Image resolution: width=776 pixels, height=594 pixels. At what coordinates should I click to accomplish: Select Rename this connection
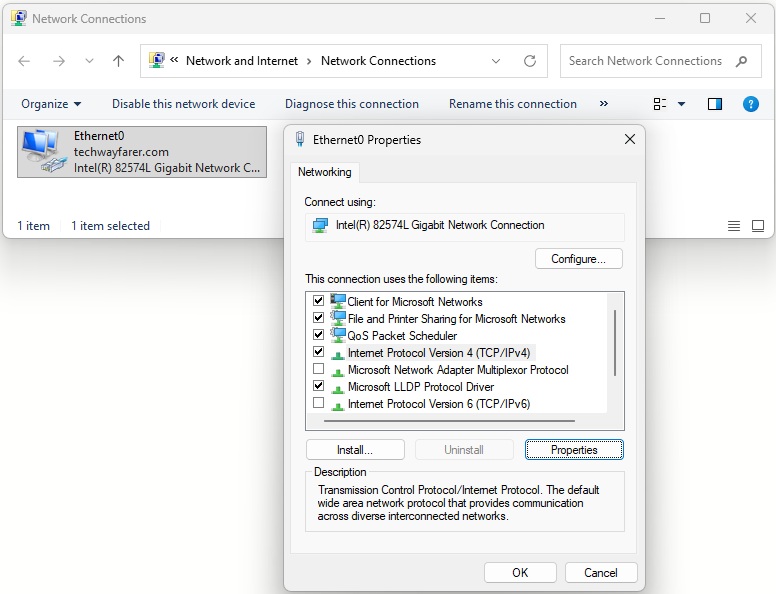click(513, 104)
